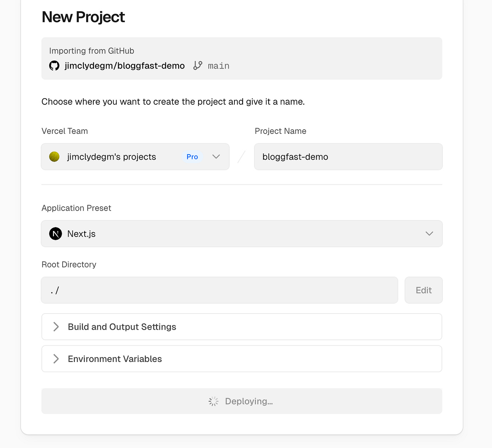Click the Deploying button

[x=241, y=401]
